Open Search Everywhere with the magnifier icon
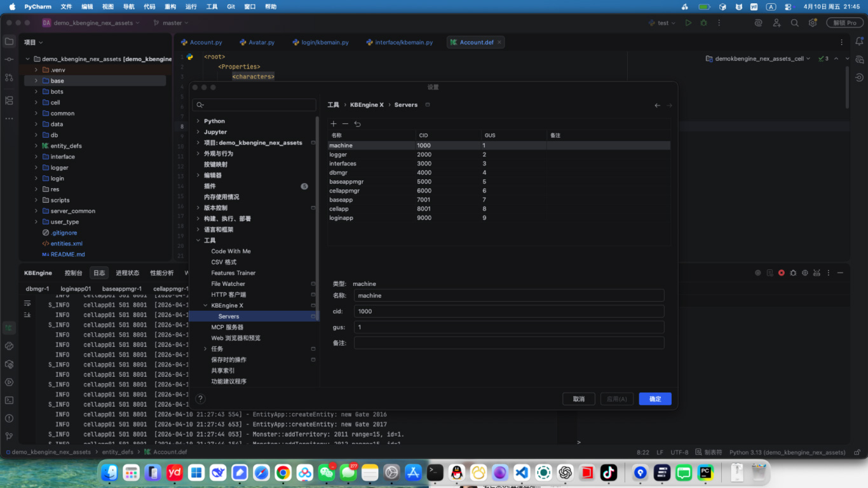 click(x=794, y=22)
